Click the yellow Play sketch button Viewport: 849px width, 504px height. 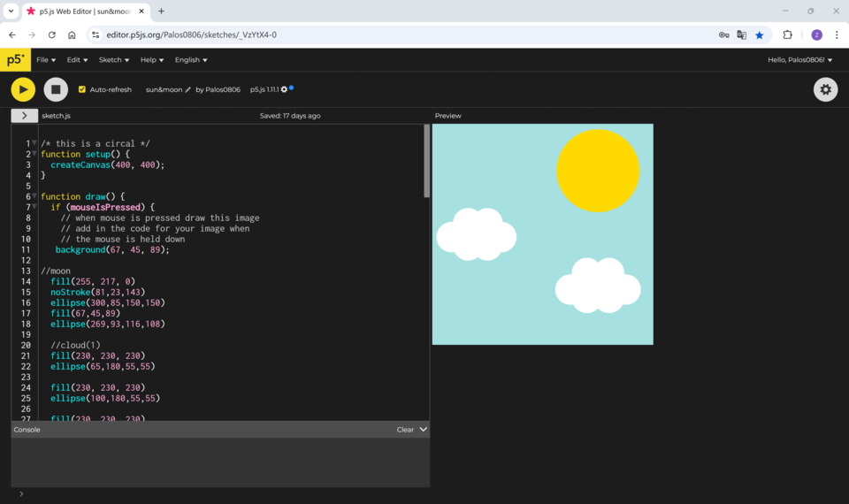(x=23, y=89)
